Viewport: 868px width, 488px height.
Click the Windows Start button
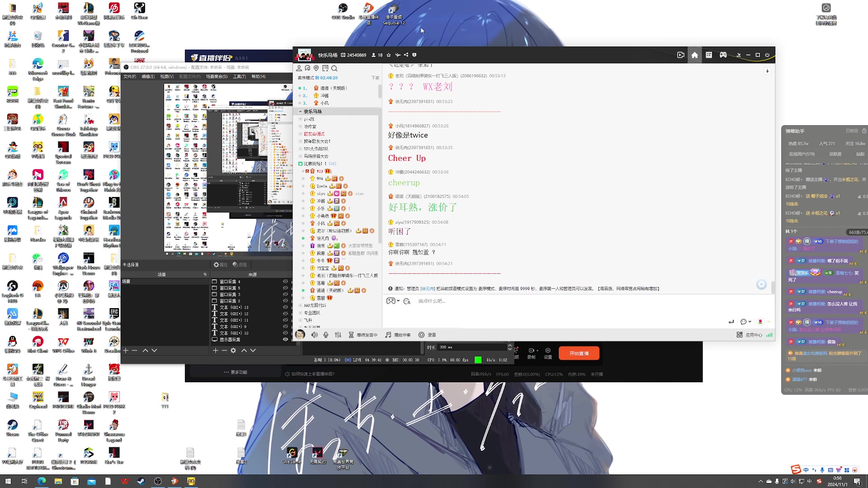8,481
